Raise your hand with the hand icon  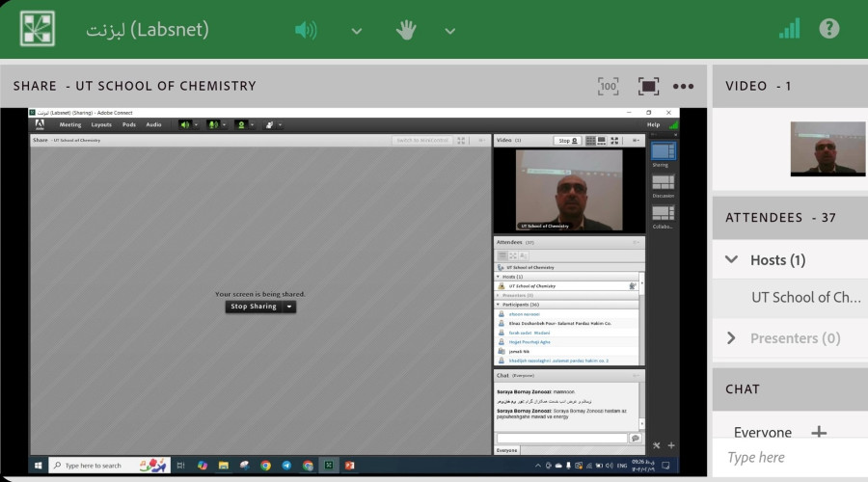point(406,30)
